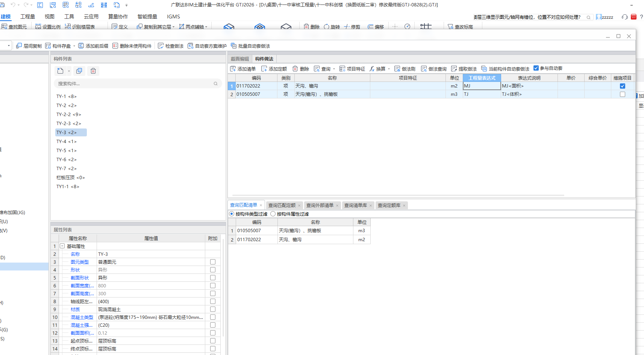
Task: Click 层间复制 floor copy tool
Action: (29, 46)
